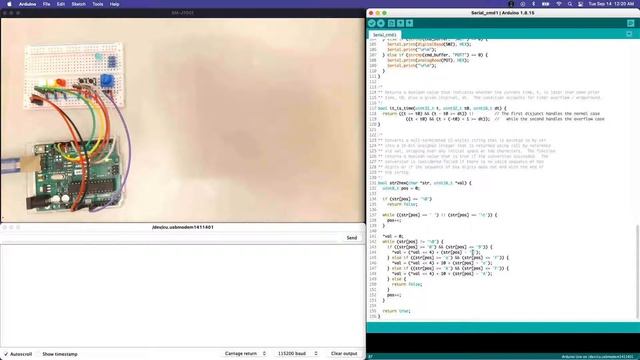Click the Verify checkmark icon in Arduino toolbar
This screenshot has height=360, width=640.
pos(371,23)
